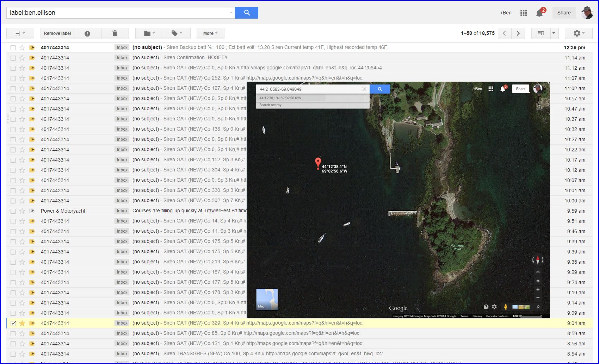
Task: Click the Remove label button
Action: tap(57, 33)
